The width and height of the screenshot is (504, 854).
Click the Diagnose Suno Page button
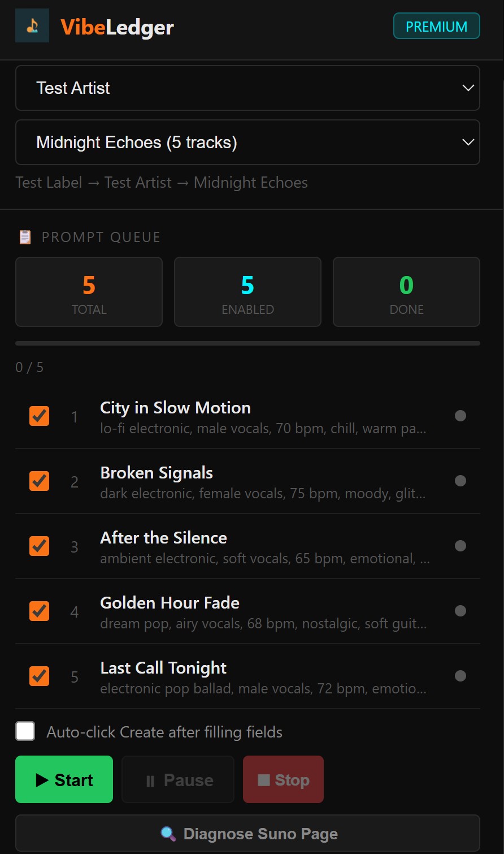(247, 833)
